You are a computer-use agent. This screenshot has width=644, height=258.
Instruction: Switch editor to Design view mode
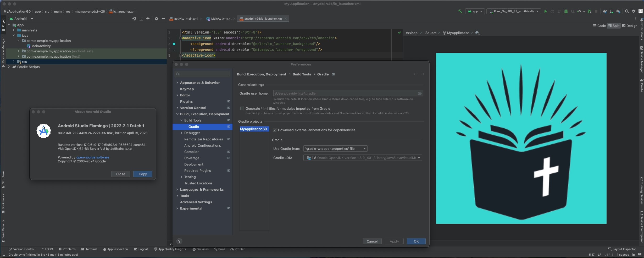pos(630,26)
